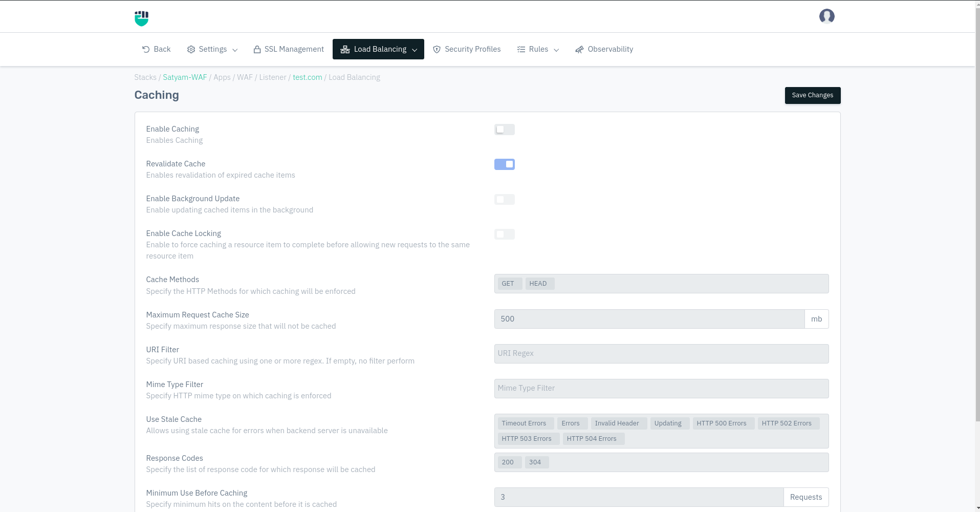Open the SSL Management tab
980x512 pixels.
click(289, 49)
